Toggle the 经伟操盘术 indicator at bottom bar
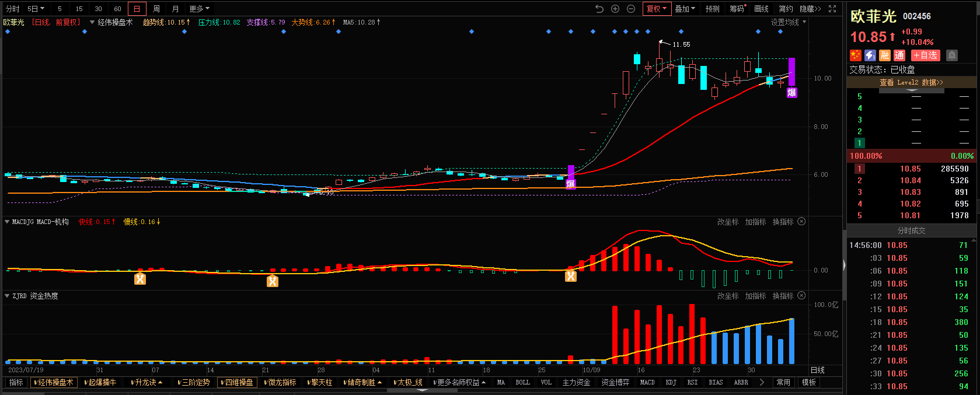This screenshot has width=980, height=395. (x=54, y=383)
